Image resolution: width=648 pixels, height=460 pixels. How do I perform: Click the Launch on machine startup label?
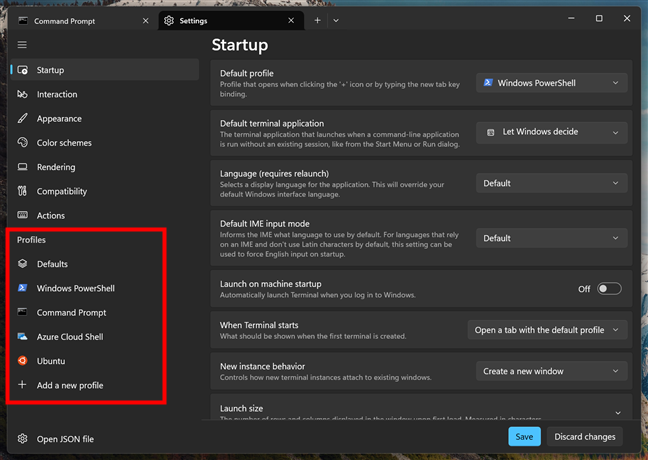coord(270,284)
